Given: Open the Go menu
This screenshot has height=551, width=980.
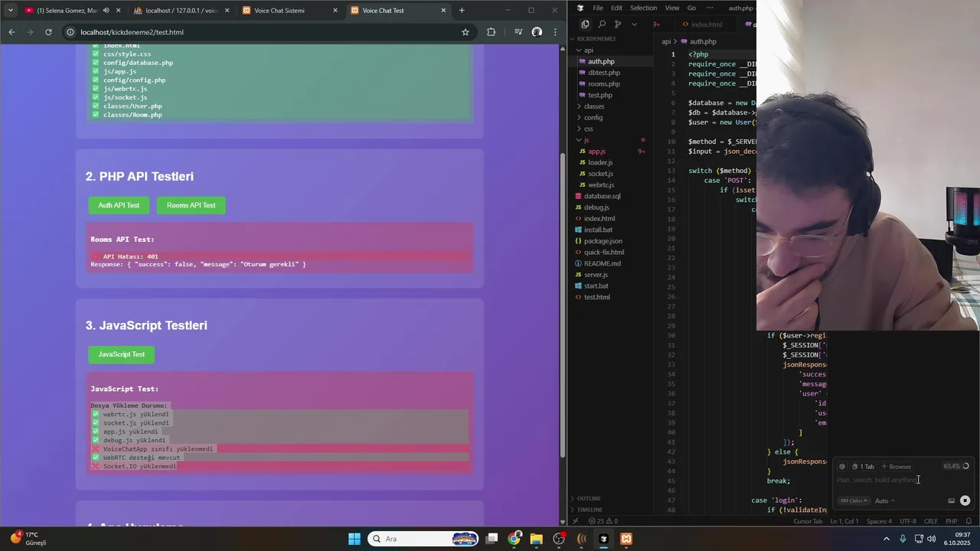Looking at the screenshot, I should click(x=691, y=8).
